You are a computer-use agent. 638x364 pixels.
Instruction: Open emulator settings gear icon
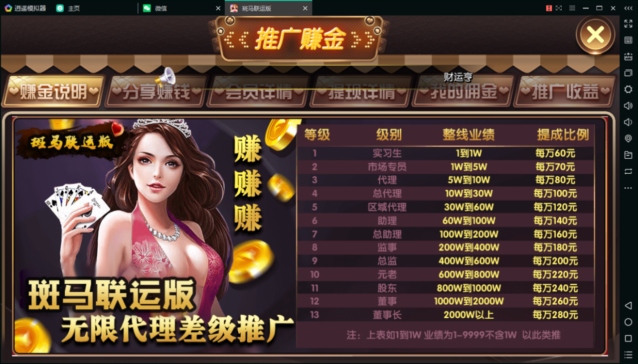(x=628, y=89)
